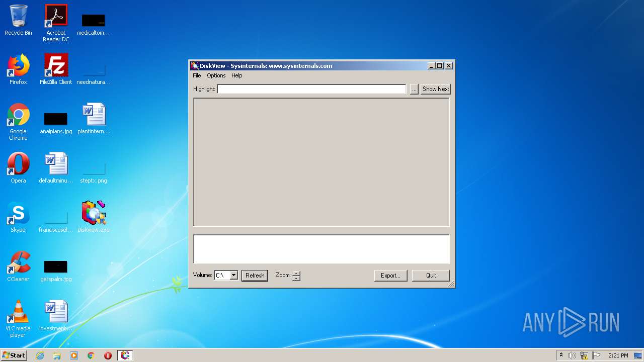
Task: Select the Recycle Bin desktop icon
Action: click(18, 20)
